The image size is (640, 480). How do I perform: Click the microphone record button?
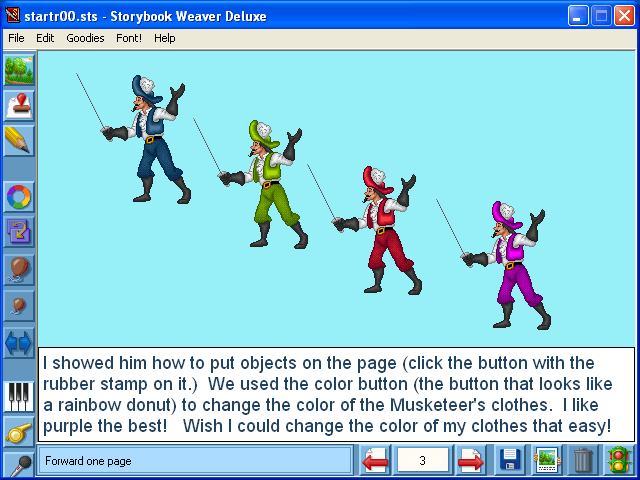(x=19, y=465)
